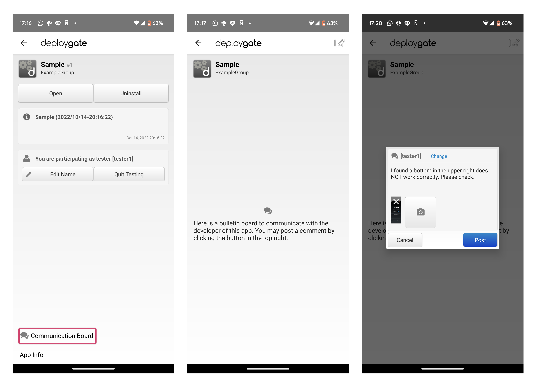Tap the camera icon to attach a photo

[420, 212]
